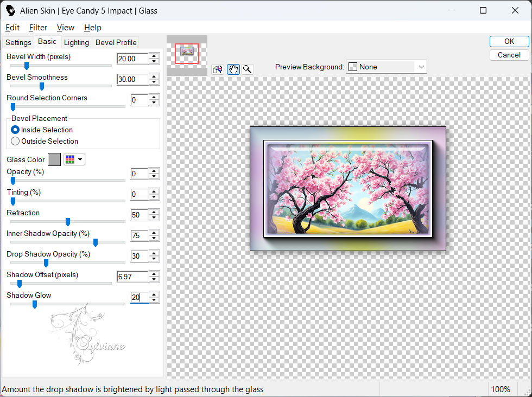Click the Bevel Width slider handle
The image size is (532, 397).
click(x=27, y=66)
